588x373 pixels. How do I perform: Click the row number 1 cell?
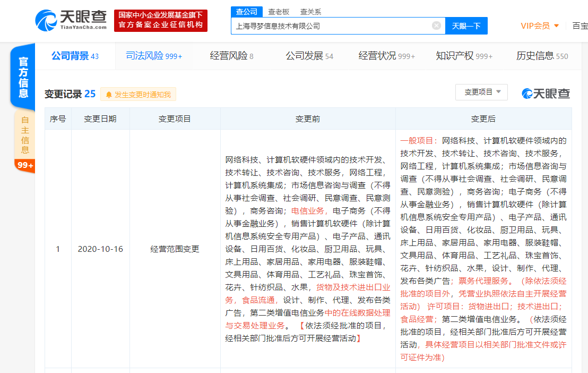click(58, 249)
